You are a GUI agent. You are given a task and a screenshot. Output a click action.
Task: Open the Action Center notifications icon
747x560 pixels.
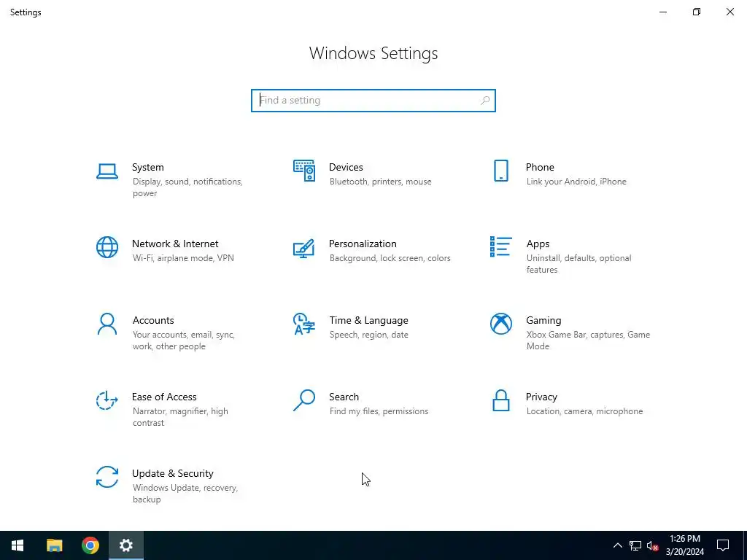[x=723, y=545]
